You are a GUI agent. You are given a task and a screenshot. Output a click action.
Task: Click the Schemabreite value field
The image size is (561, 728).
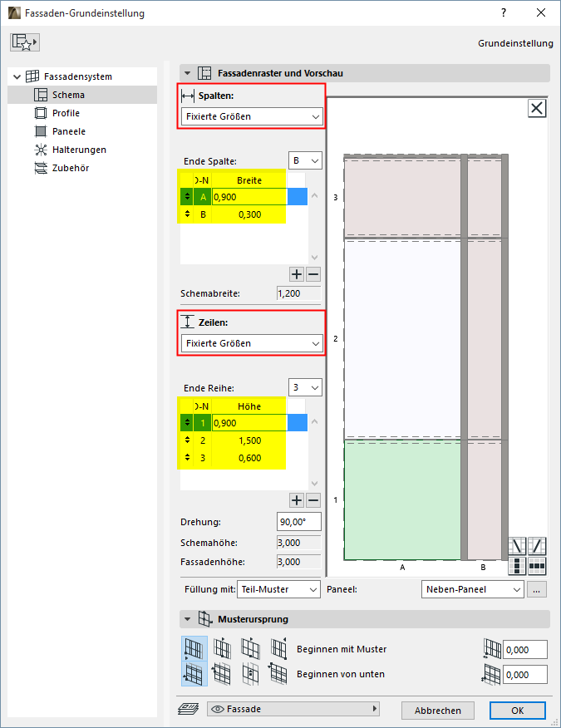click(298, 293)
